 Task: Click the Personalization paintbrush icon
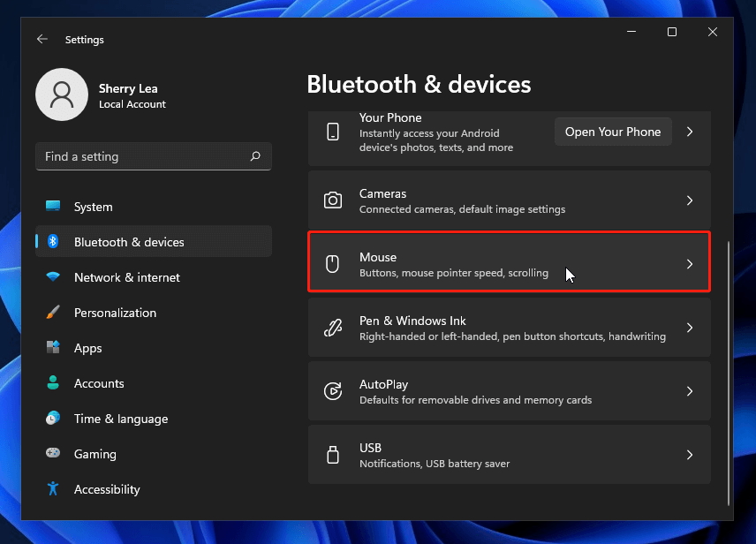pos(53,312)
